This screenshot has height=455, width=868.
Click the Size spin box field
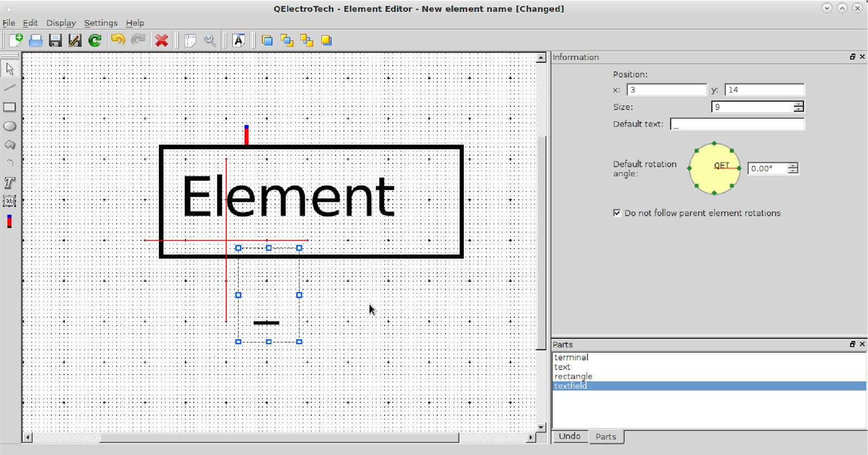tap(752, 107)
